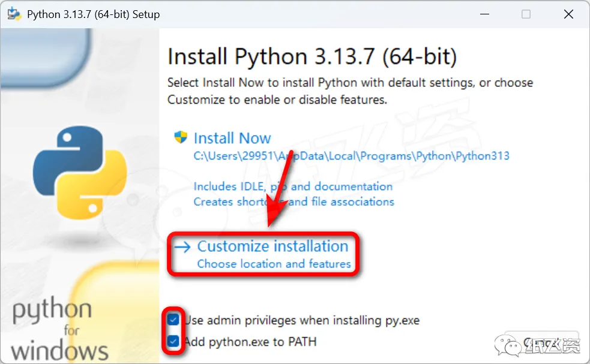Viewport: 590px width, 364px height.
Task: Click the arrow icon next to Customize installation
Action: click(x=182, y=247)
